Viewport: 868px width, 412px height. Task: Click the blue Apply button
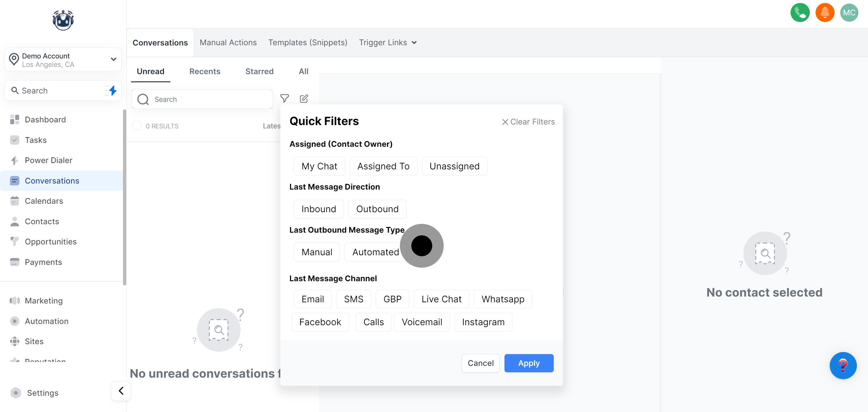pyautogui.click(x=528, y=363)
